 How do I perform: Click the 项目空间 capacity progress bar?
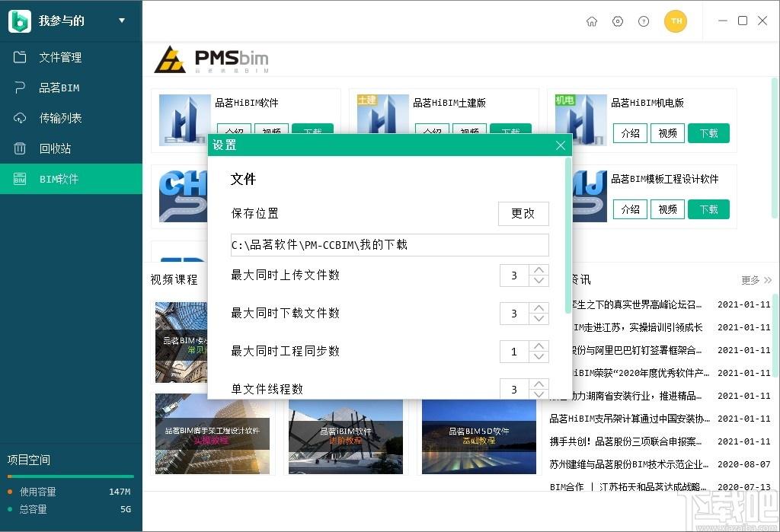point(71,476)
